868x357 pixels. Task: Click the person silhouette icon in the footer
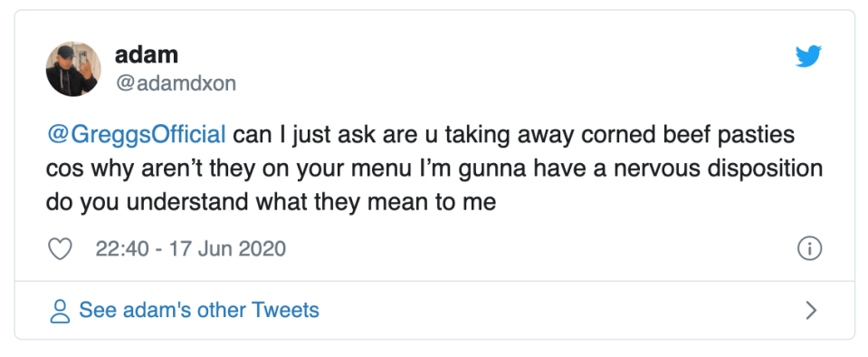point(60,311)
